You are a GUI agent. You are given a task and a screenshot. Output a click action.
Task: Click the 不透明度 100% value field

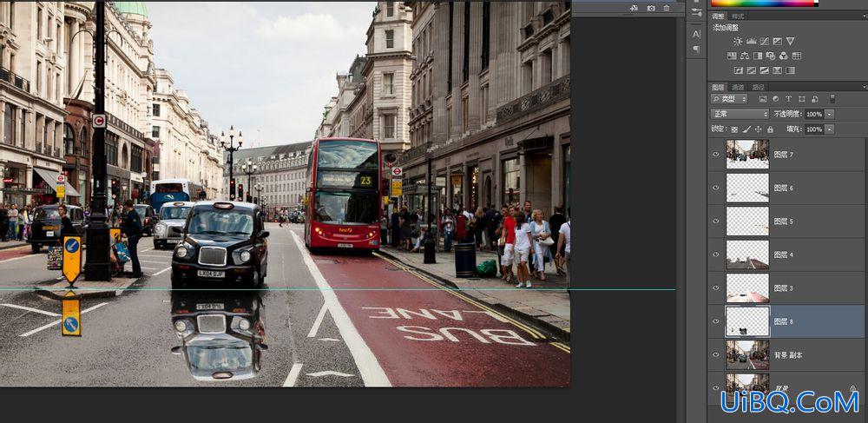point(814,114)
